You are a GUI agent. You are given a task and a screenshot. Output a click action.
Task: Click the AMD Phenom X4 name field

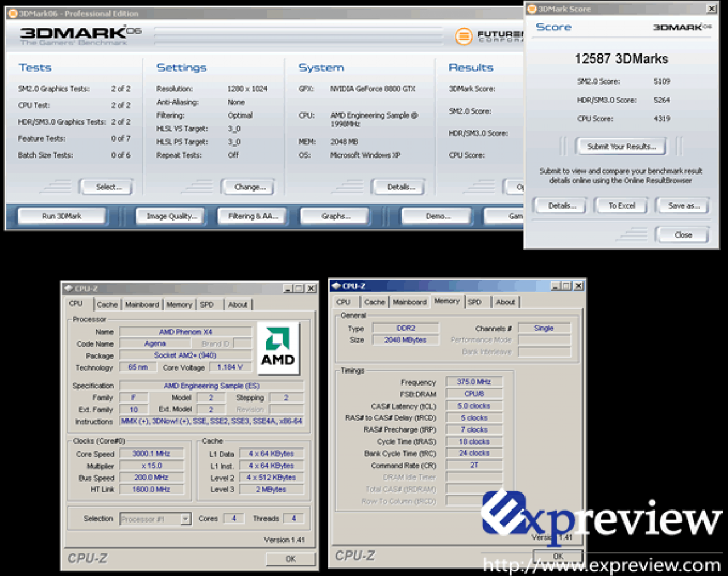(x=185, y=332)
